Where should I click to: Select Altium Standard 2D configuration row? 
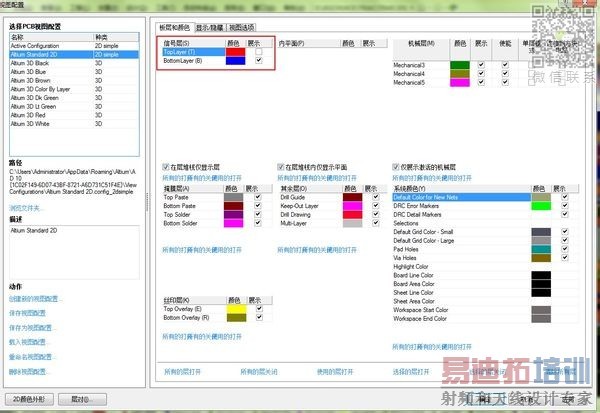(74, 54)
